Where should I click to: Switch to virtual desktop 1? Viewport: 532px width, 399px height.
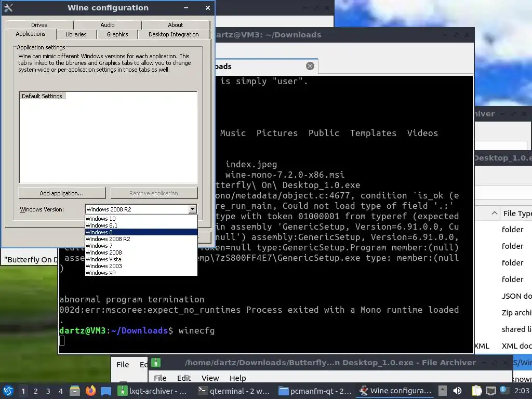23,391
